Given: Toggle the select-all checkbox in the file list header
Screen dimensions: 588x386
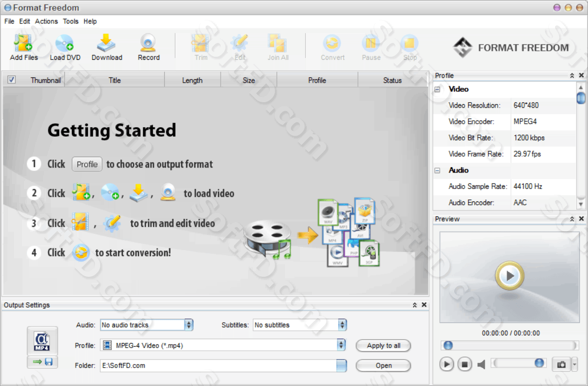Looking at the screenshot, I should click(11, 80).
